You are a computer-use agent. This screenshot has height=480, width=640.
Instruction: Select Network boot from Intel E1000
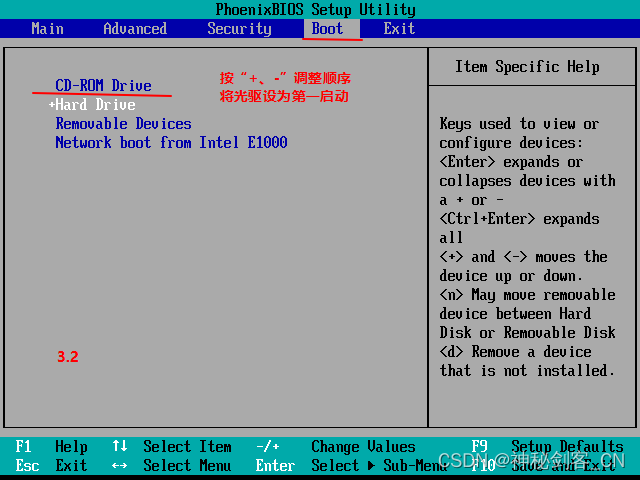(x=171, y=142)
